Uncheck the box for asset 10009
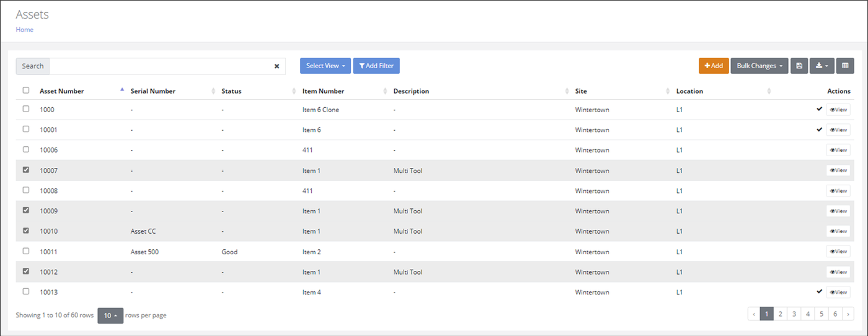Viewport: 868px width, 336px height. [26, 210]
